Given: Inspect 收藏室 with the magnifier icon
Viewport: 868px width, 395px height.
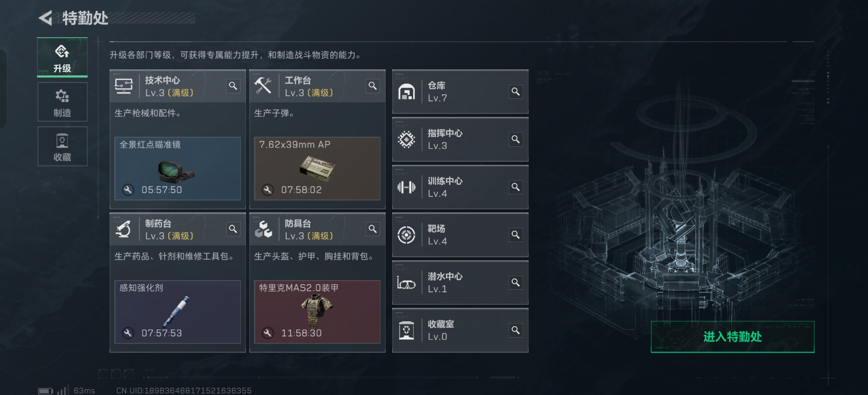Looking at the screenshot, I should 515,330.
